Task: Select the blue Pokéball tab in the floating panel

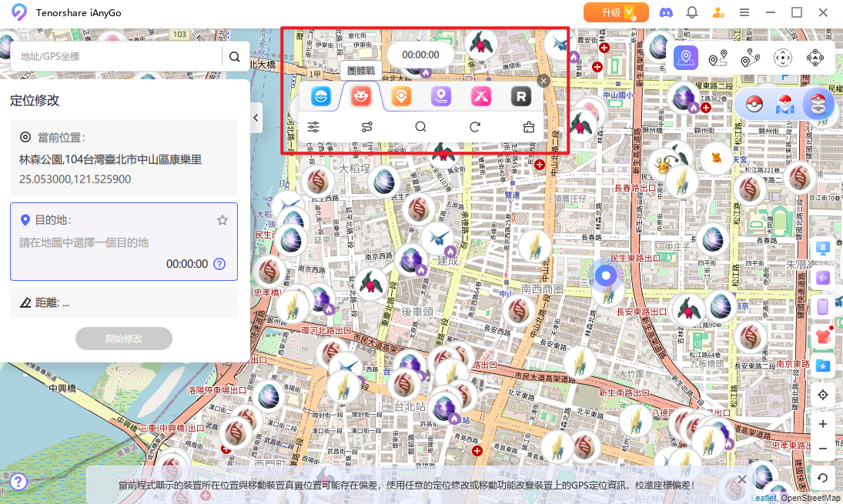Action: click(320, 97)
